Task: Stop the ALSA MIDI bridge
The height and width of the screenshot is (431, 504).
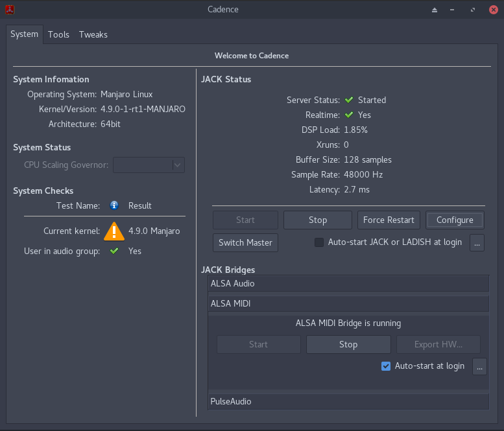Action: (x=348, y=344)
